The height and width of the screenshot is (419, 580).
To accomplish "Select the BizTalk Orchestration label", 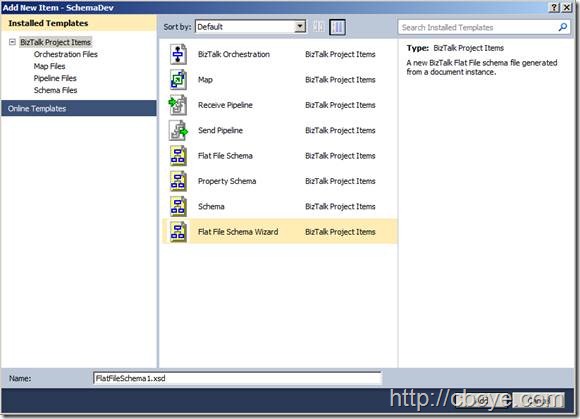I will 234,54.
